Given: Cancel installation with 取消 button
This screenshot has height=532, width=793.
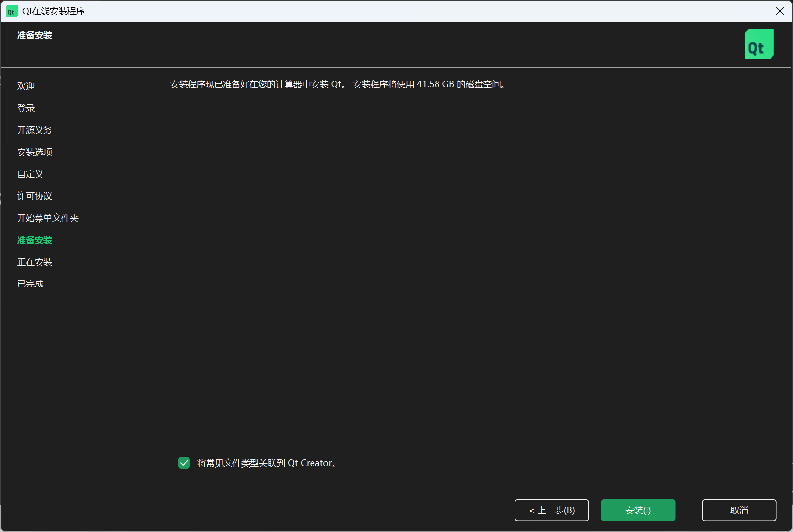Looking at the screenshot, I should coord(739,510).
